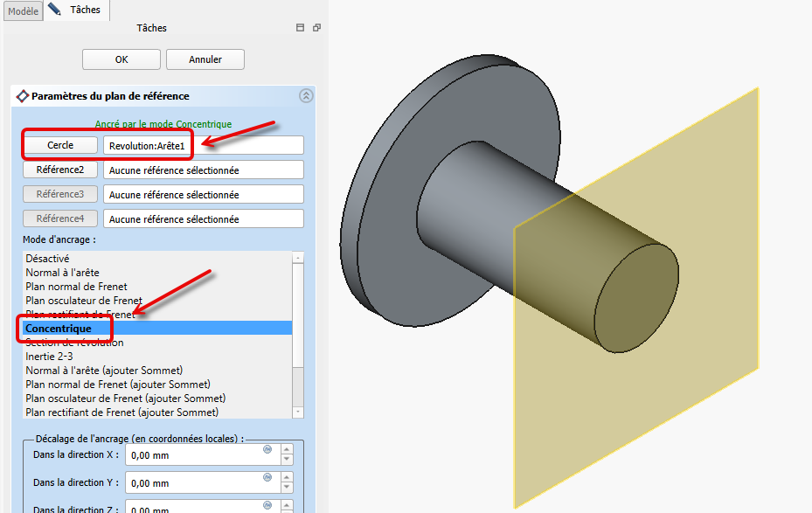Click the pencil icon on Tâches tab
The height and width of the screenshot is (513, 812).
tap(55, 10)
